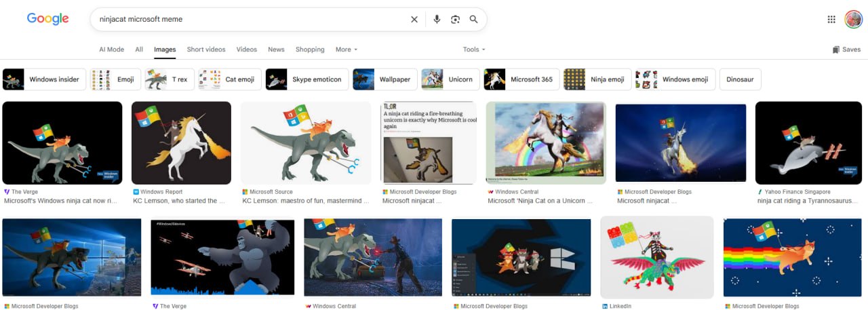This screenshot has width=868, height=310.
Task: Open LinkedIn winged dragon image thumbnail
Action: pyautogui.click(x=656, y=258)
